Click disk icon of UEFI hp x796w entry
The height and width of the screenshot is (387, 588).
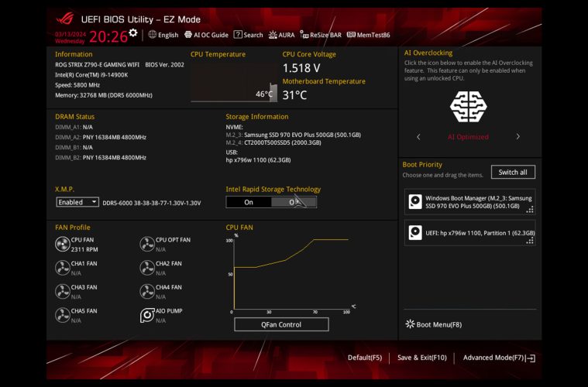(x=415, y=233)
